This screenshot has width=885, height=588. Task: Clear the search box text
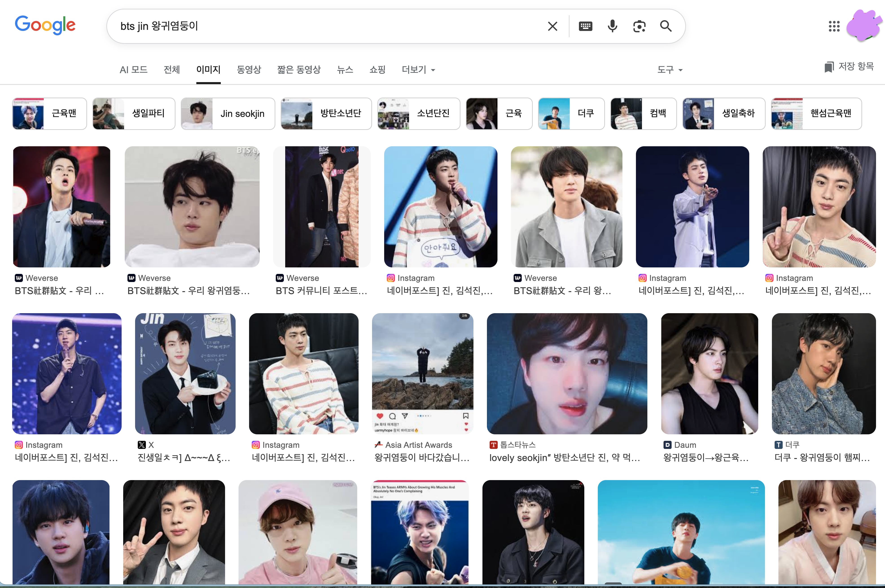pos(552,26)
